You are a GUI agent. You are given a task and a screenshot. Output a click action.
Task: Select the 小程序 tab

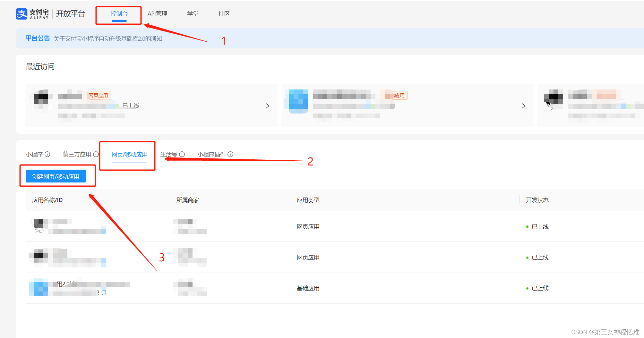34,154
